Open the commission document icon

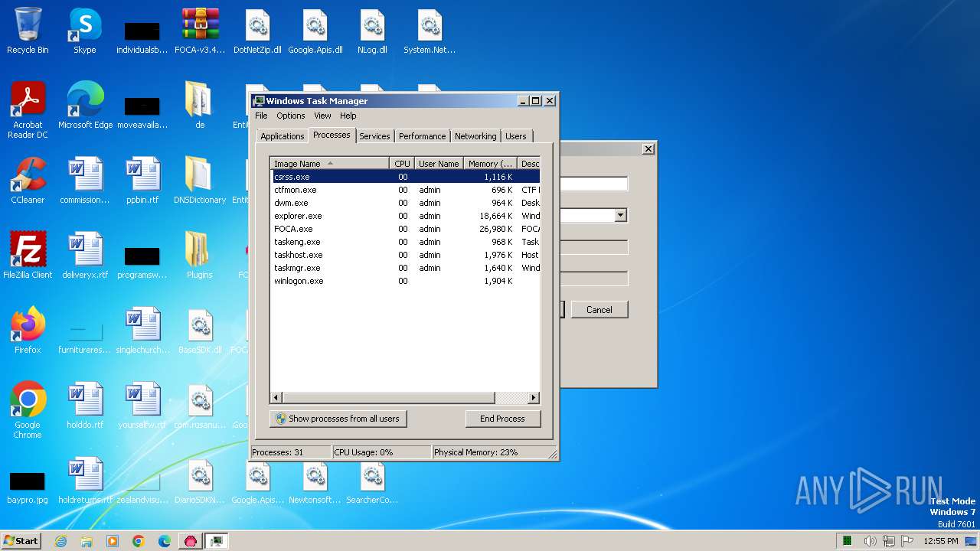(85, 181)
